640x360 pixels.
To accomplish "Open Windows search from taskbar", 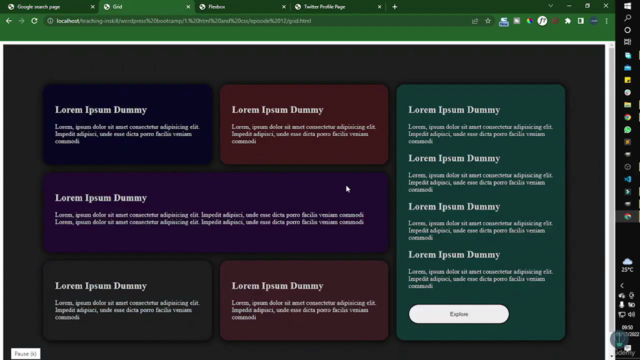I will [x=627, y=18].
